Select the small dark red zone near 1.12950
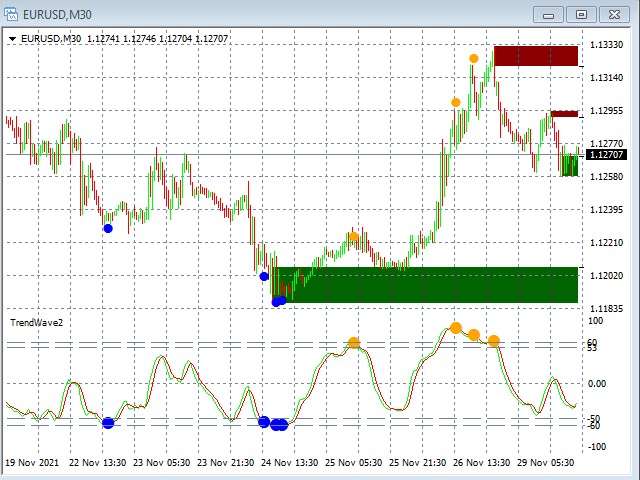 click(564, 114)
